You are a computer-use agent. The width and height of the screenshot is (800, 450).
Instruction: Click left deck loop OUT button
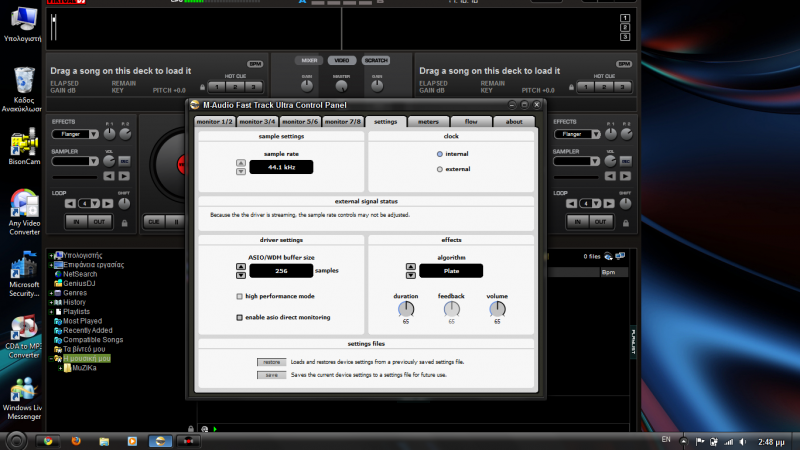(99, 222)
